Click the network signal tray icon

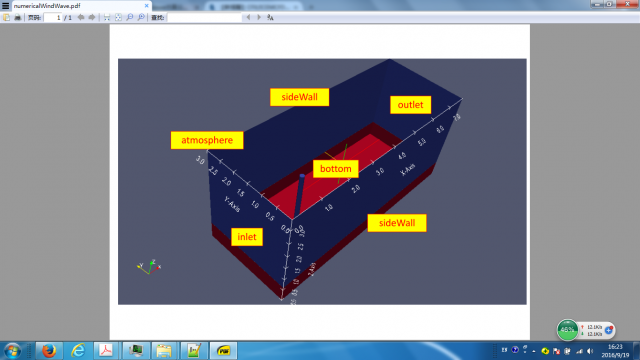[x=579, y=351]
